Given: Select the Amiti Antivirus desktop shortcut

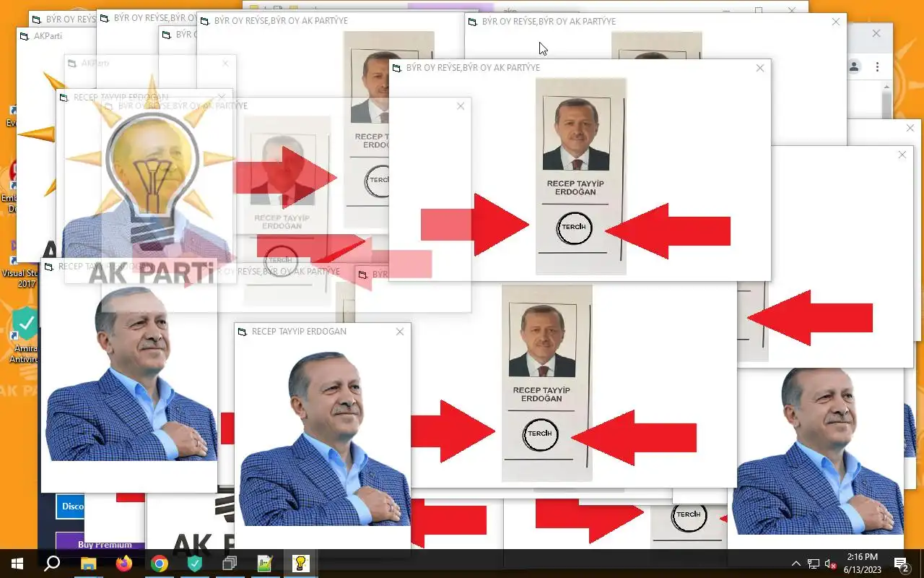Looking at the screenshot, I should coord(25,335).
